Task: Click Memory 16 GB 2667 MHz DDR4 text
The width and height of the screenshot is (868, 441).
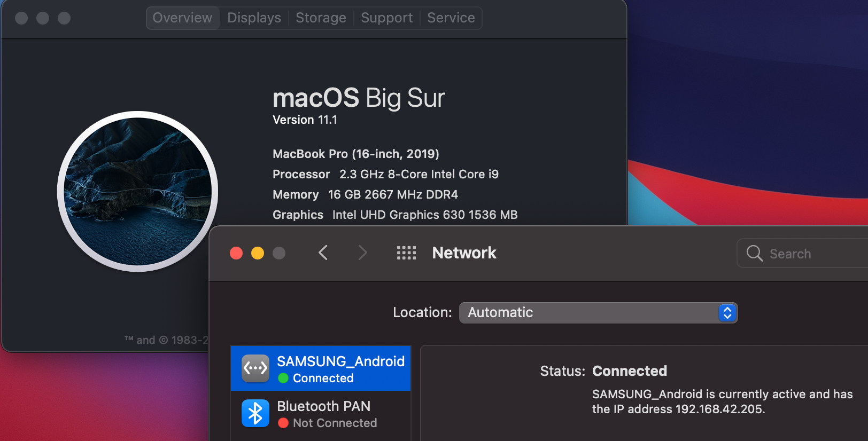Action: coord(365,194)
